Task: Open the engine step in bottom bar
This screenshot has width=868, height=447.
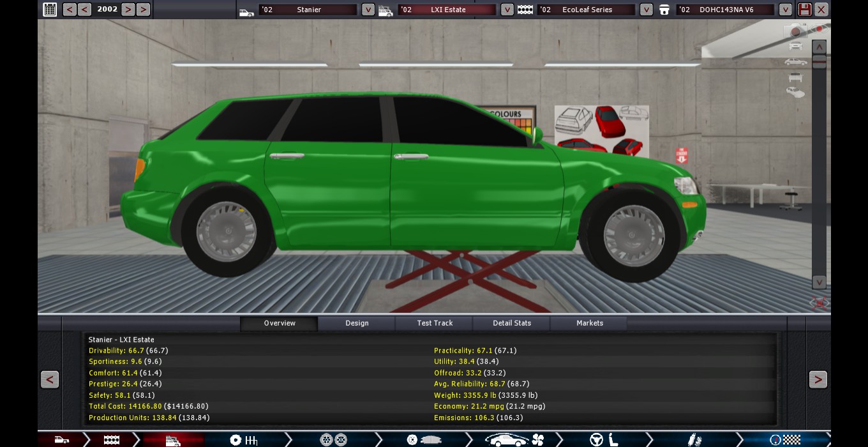Action: 112,440
